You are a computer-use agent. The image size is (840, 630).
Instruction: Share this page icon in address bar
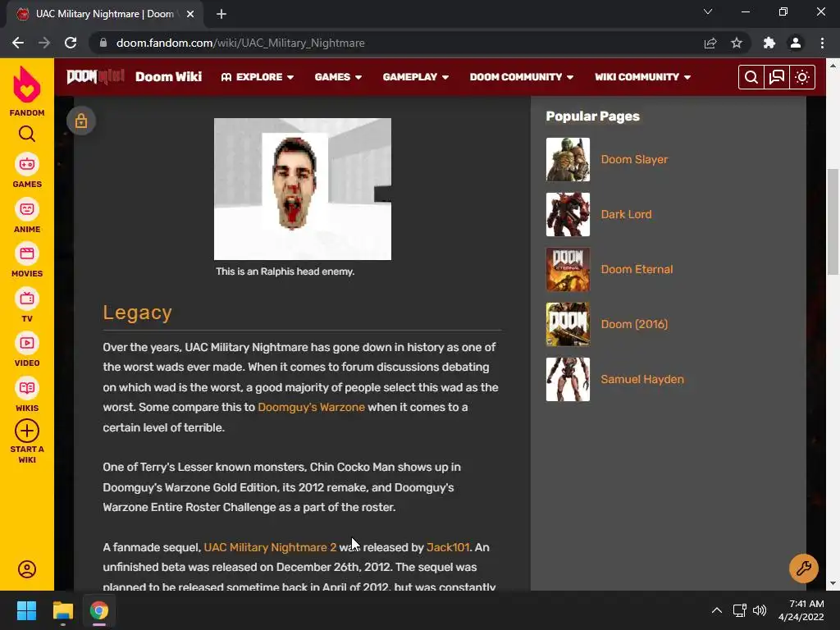tap(710, 43)
